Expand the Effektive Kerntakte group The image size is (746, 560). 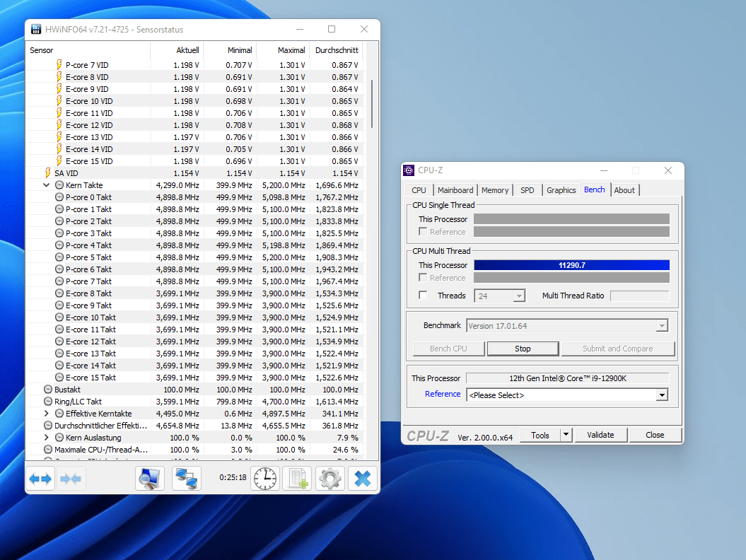pyautogui.click(x=46, y=414)
